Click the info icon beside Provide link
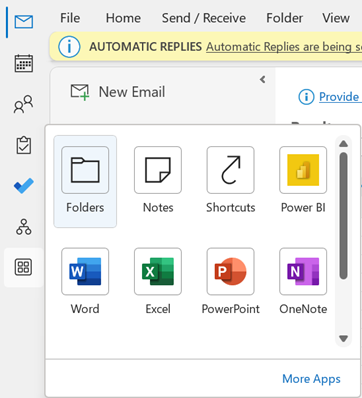The height and width of the screenshot is (398, 362). 306,97
